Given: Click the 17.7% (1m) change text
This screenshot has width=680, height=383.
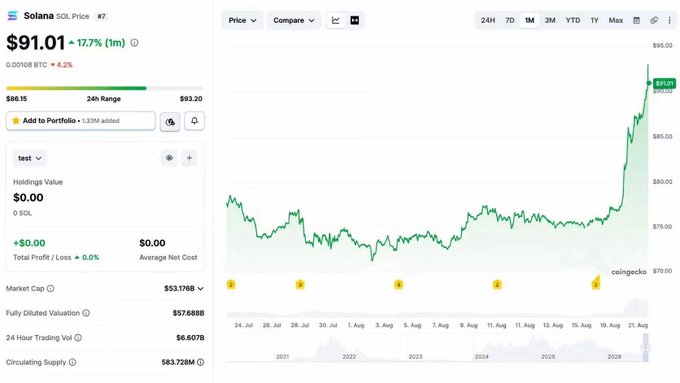Looking at the screenshot, I should [x=101, y=43].
